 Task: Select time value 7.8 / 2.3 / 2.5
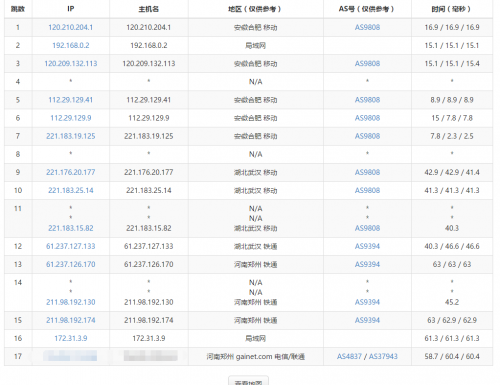tap(452, 136)
